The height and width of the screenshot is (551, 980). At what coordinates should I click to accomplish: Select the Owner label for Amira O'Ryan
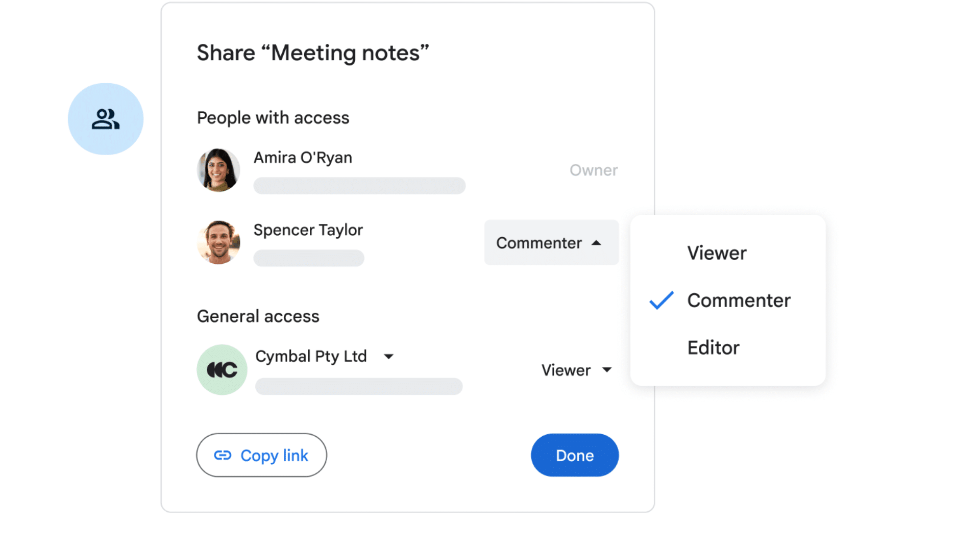(x=593, y=170)
